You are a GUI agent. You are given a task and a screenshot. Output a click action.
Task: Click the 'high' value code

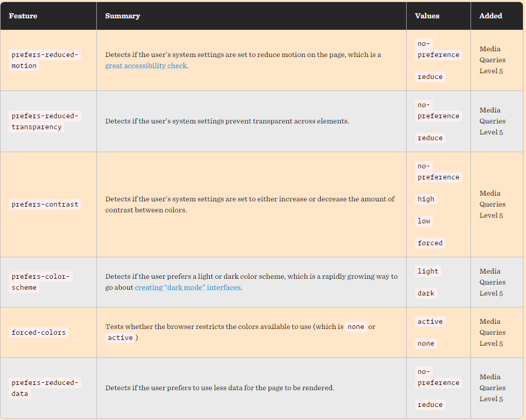click(426, 199)
